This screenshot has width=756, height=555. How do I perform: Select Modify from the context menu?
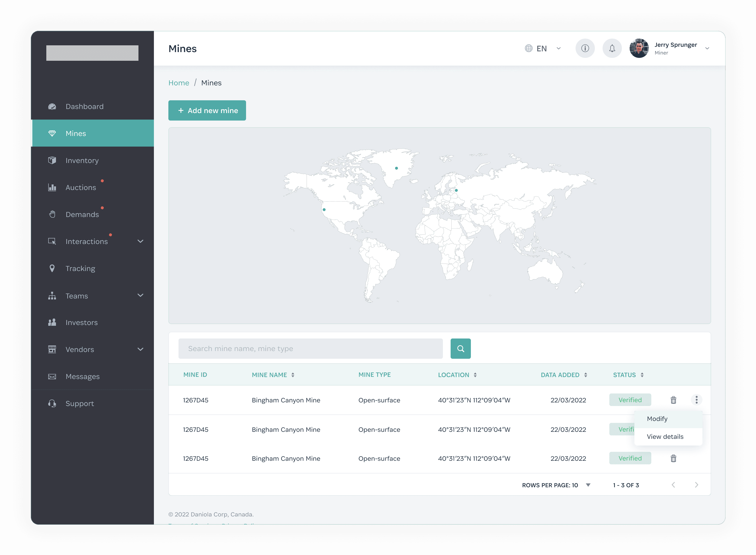point(657,419)
